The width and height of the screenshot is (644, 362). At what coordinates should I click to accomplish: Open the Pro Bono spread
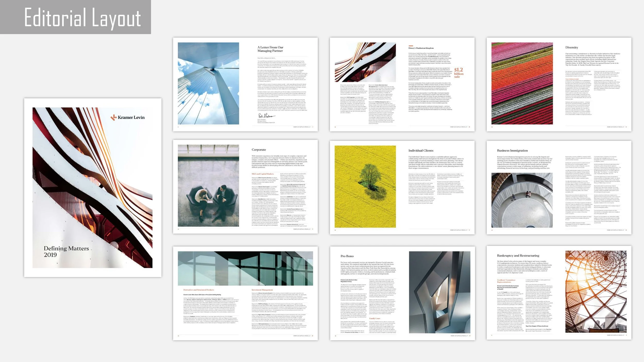(x=402, y=293)
